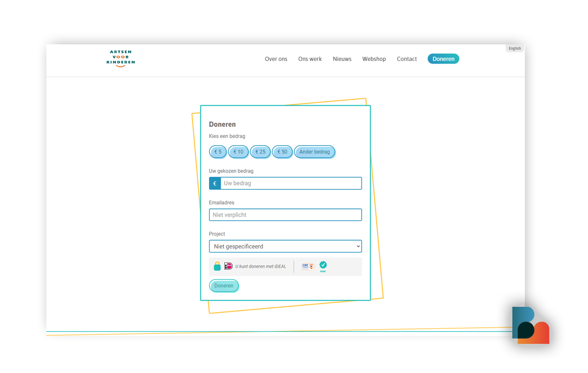The height and width of the screenshot is (373, 588).
Task: Click the Uw gekozen bedrag label
Action: [x=231, y=171]
